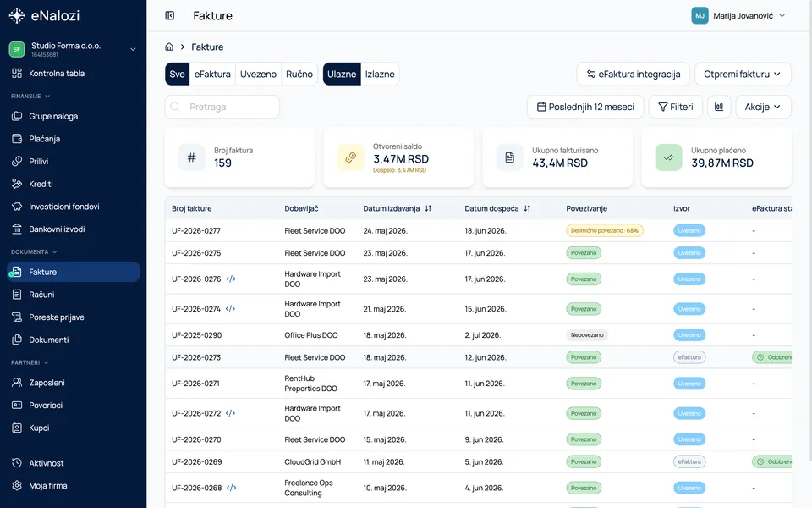
Task: Click eFaktura integracija button
Action: 633,75
